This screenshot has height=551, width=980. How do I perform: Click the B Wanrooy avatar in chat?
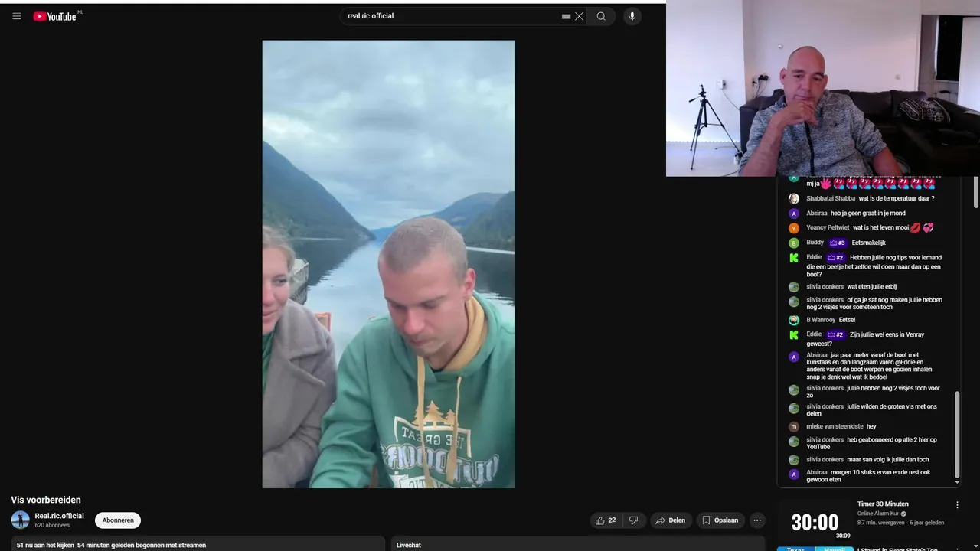794,320
